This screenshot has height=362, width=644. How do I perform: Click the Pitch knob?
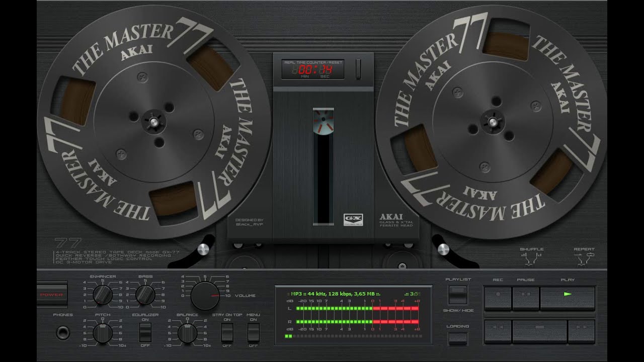click(x=103, y=333)
